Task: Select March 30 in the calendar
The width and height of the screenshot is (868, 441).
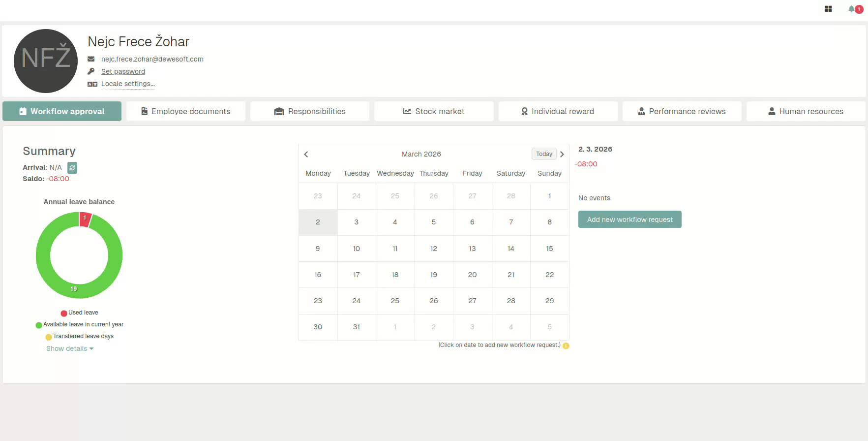Action: tap(318, 327)
